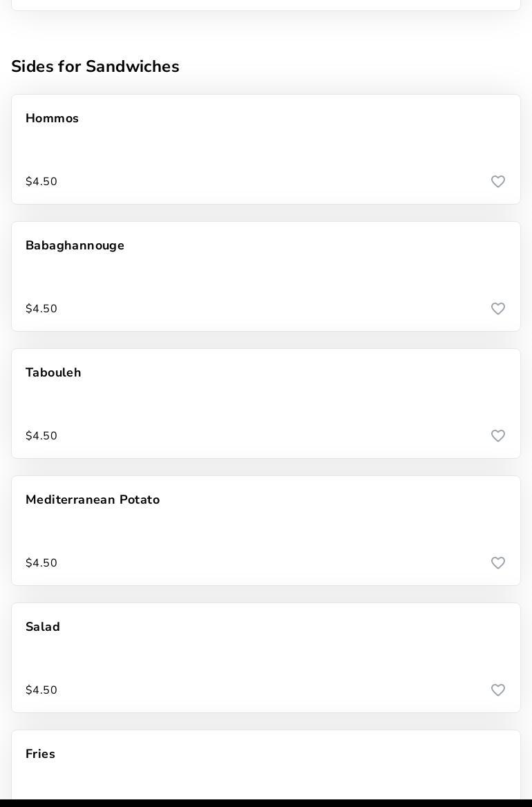532x807 pixels.
Task: Select the Babaghannouge item name
Action: pyautogui.click(x=75, y=245)
